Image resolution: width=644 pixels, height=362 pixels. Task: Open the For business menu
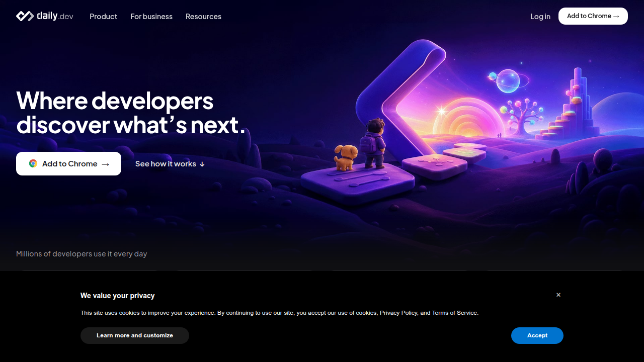(x=151, y=17)
